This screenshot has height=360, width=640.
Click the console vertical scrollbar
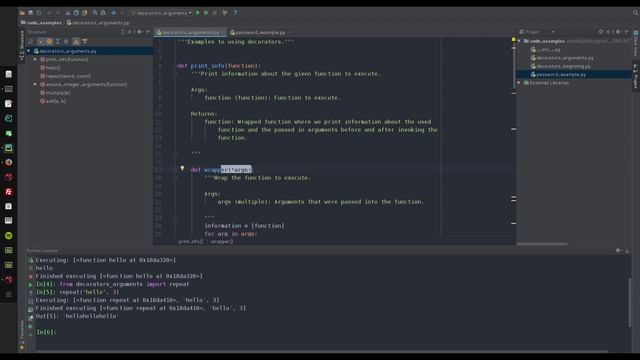(630, 302)
